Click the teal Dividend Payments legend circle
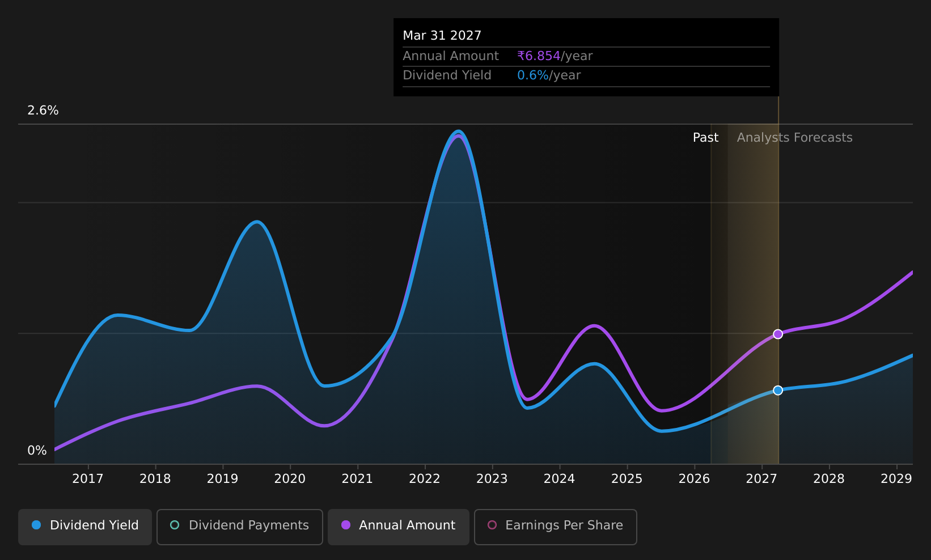 (x=175, y=525)
